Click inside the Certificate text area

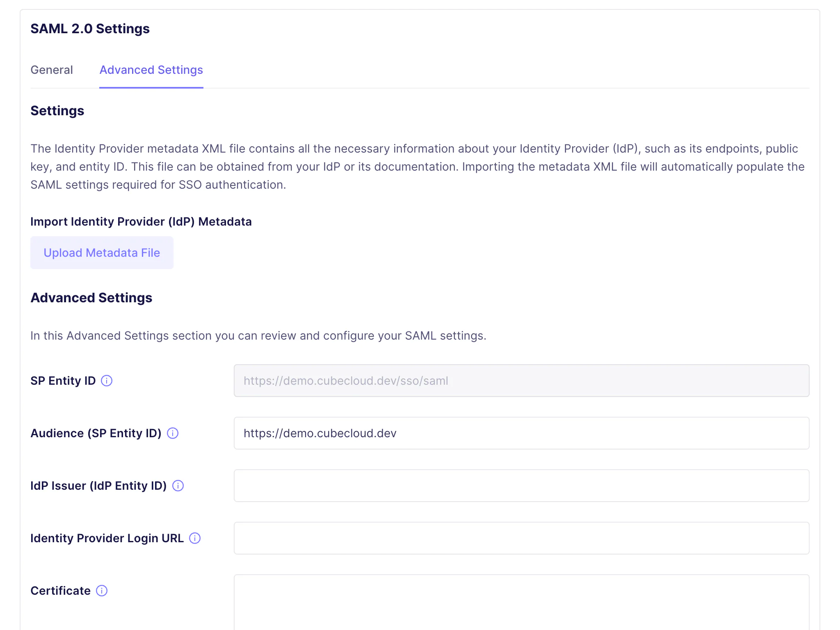click(x=521, y=603)
